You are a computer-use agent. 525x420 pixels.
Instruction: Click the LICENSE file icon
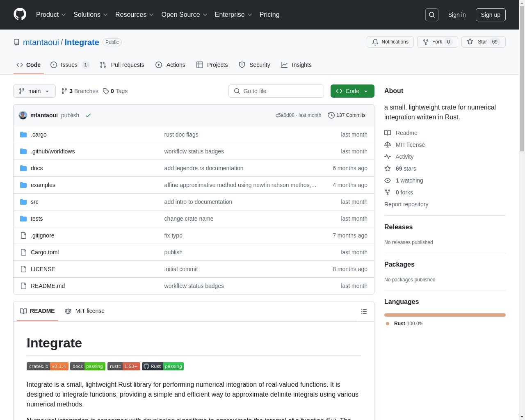(23, 269)
